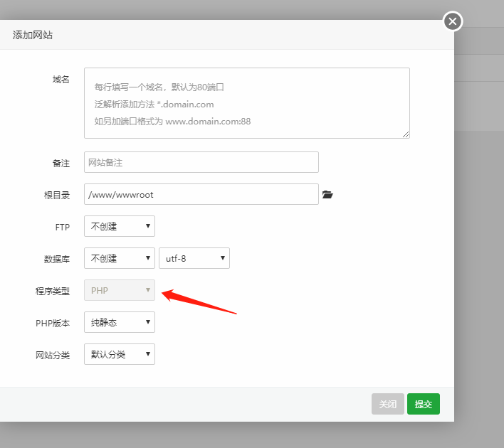Open the FTP 不创建 dropdown
Viewport: 504px width, 448px height.
click(x=120, y=226)
